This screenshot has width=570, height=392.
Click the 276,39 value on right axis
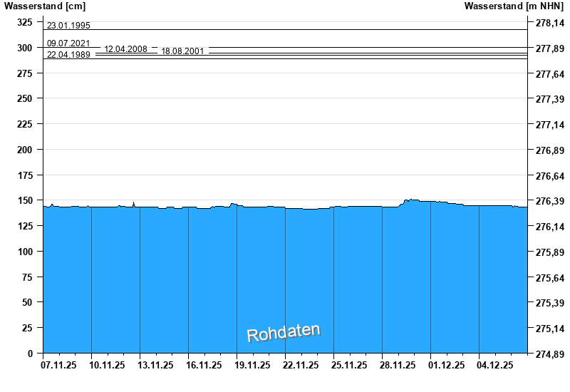tap(550, 201)
